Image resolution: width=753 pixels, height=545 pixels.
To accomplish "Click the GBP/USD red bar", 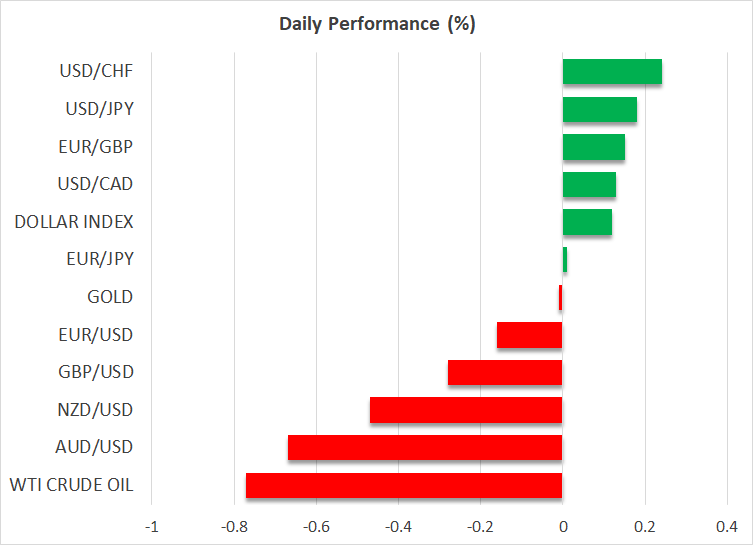I will point(505,372).
